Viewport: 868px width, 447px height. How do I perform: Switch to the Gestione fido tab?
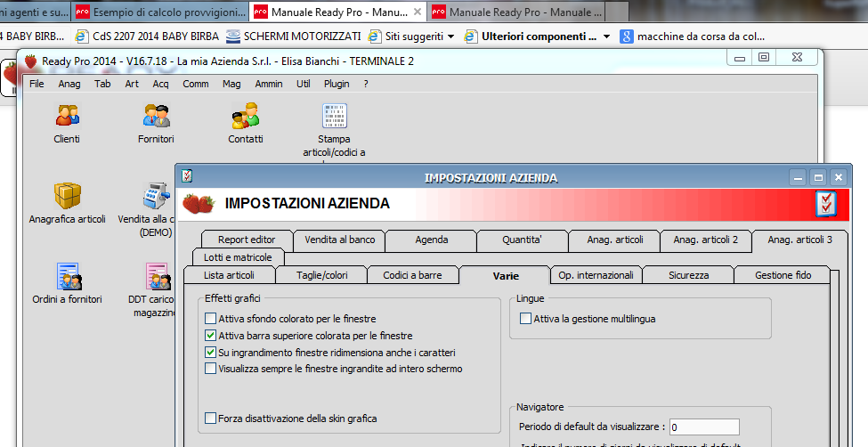(x=783, y=275)
